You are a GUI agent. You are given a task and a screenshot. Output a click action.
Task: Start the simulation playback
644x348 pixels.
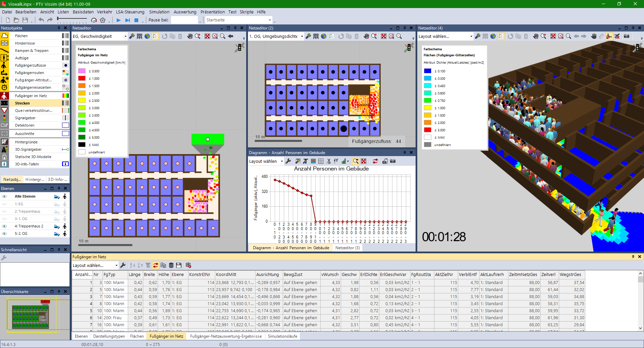[x=118, y=20]
